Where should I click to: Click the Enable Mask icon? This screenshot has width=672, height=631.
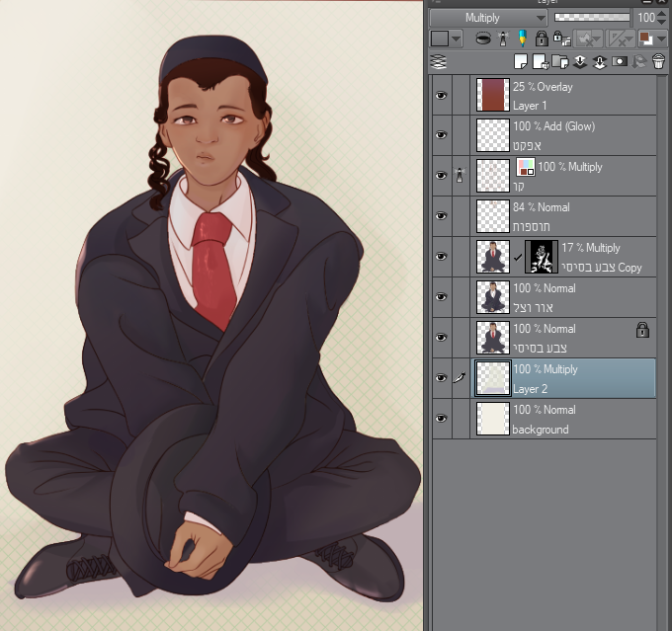click(585, 39)
